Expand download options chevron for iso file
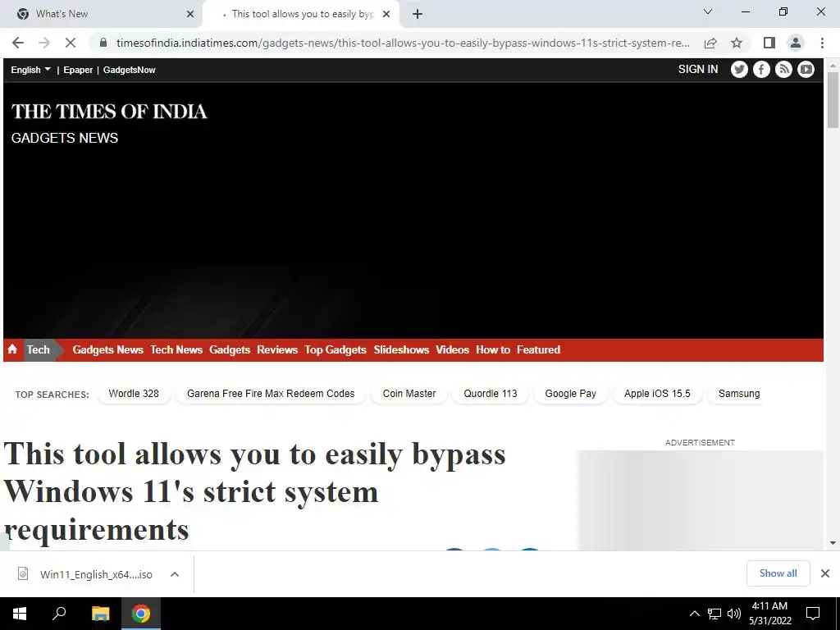The image size is (840, 630). click(x=174, y=574)
